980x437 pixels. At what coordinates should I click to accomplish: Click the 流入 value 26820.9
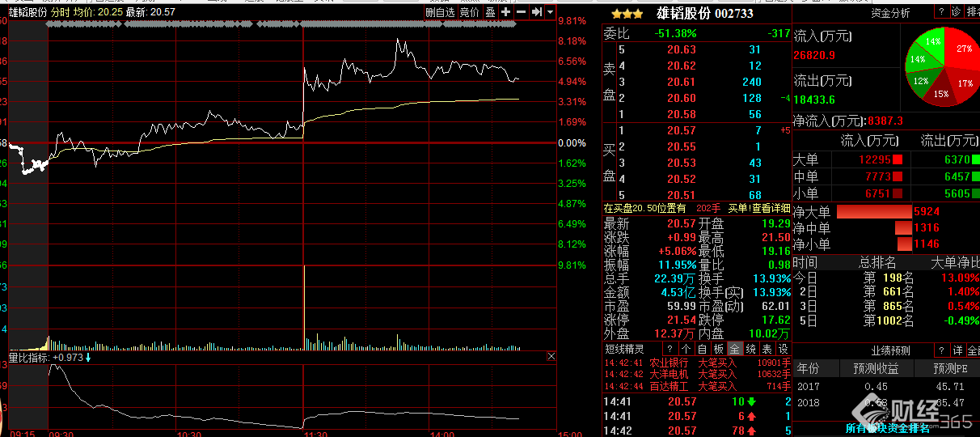(814, 55)
